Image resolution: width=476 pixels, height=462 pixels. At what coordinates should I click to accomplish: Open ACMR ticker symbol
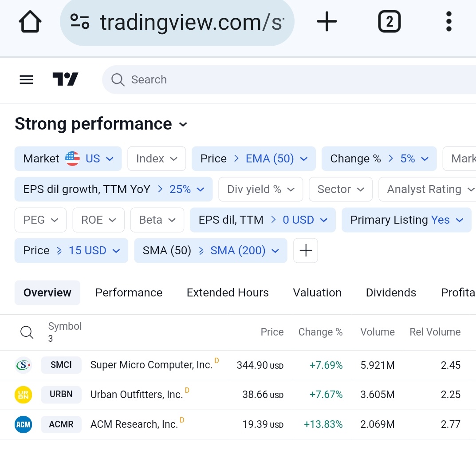click(x=61, y=424)
